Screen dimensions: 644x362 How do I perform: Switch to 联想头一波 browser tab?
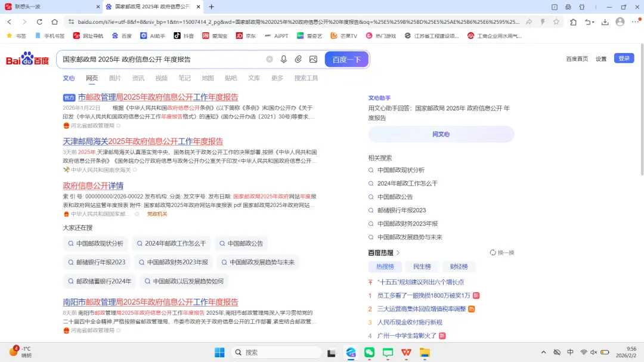(51, 7)
